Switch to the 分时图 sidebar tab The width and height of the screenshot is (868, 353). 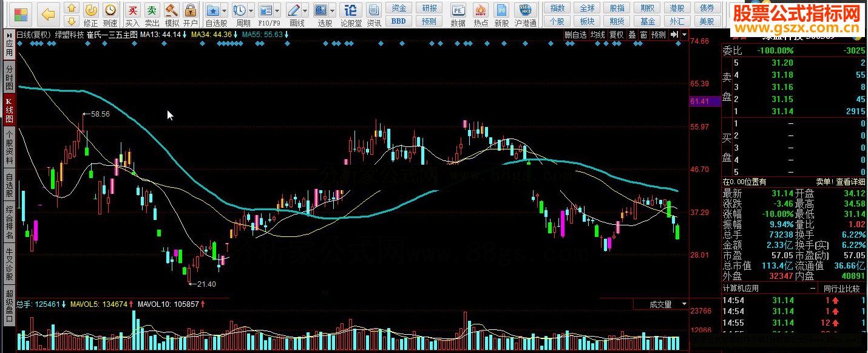[9, 78]
